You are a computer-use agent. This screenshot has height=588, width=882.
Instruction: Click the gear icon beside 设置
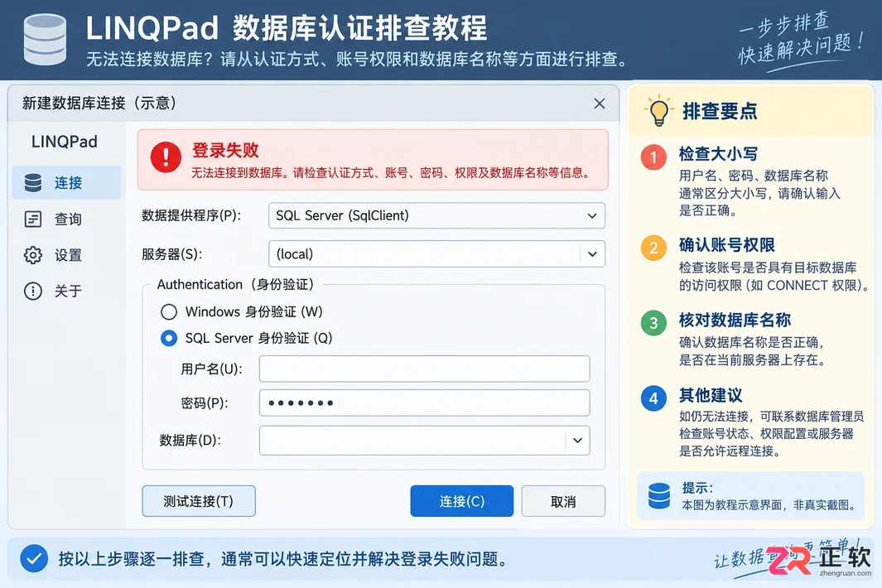32,255
